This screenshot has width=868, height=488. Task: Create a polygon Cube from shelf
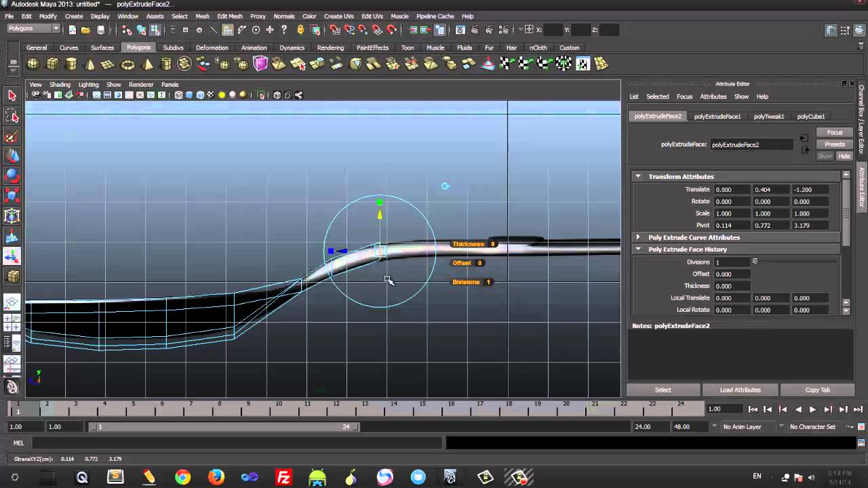(52, 64)
